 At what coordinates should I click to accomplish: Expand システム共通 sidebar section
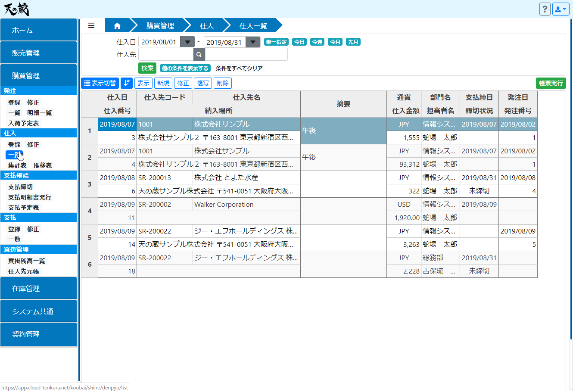pos(39,311)
